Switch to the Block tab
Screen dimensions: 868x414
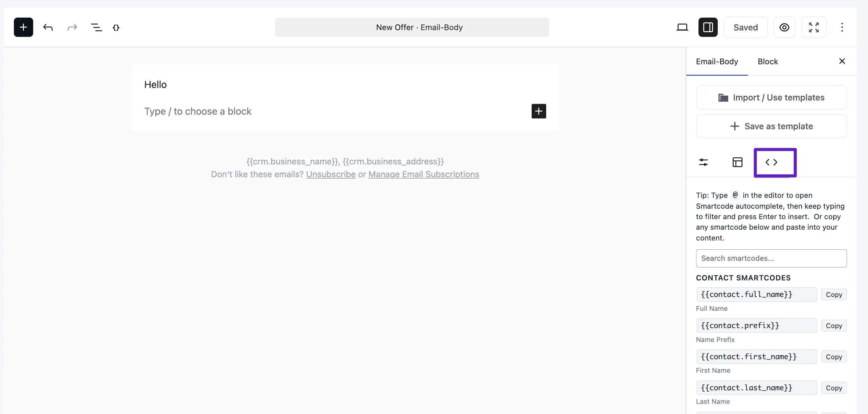tap(768, 62)
